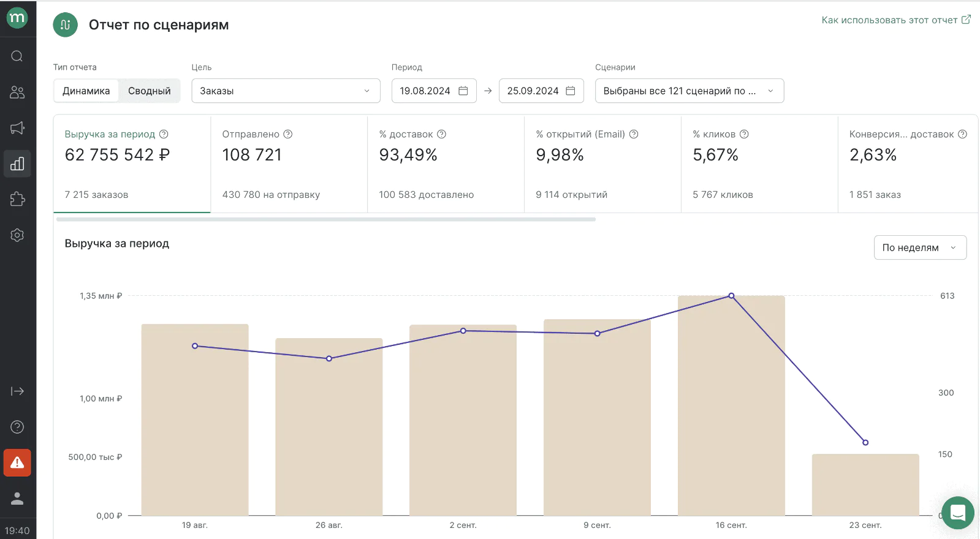Viewport: 980px width, 539px height.
Task: Open help via question mark sidebar icon
Action: pyautogui.click(x=17, y=427)
